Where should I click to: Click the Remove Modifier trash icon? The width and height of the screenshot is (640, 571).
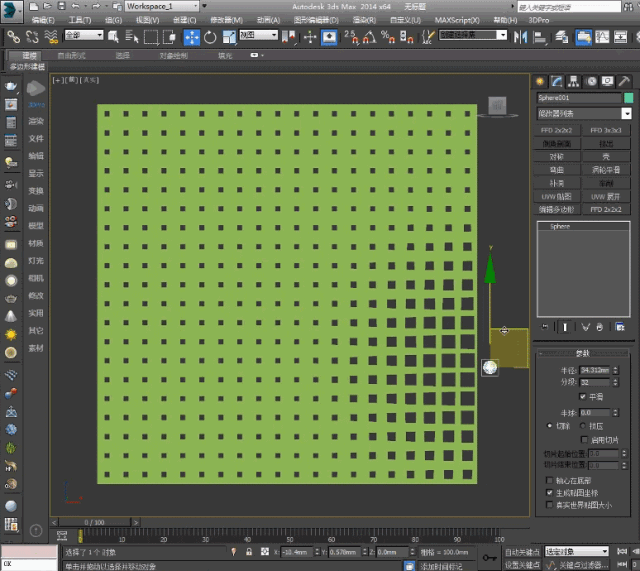(x=599, y=327)
